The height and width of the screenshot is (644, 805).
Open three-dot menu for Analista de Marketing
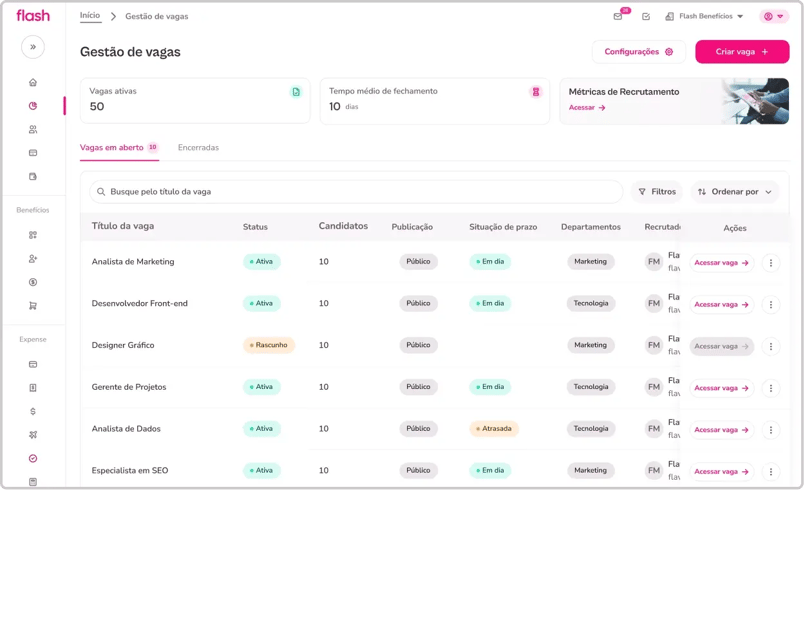(771, 262)
